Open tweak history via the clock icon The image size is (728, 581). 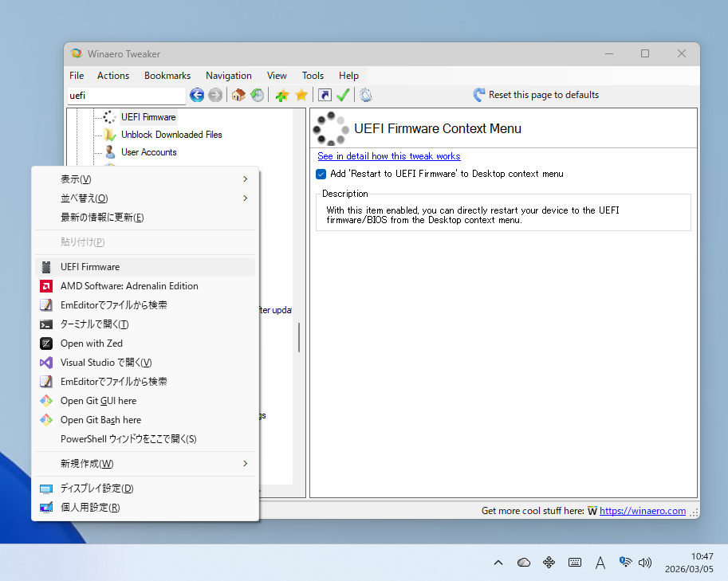point(257,95)
